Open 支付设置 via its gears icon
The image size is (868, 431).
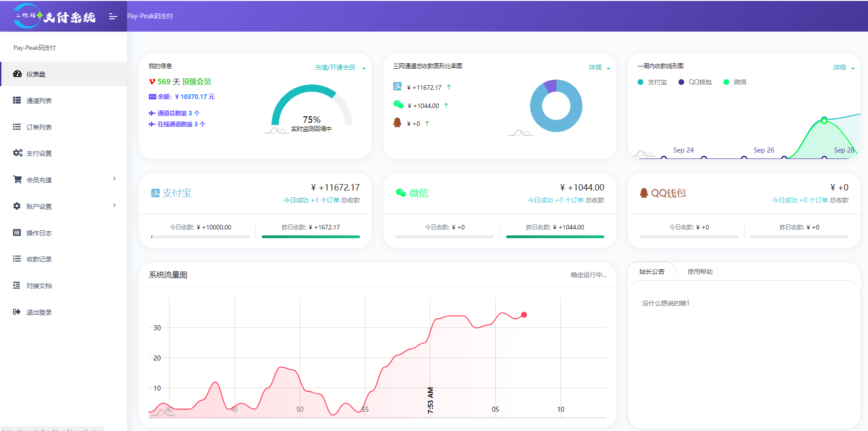coord(17,153)
